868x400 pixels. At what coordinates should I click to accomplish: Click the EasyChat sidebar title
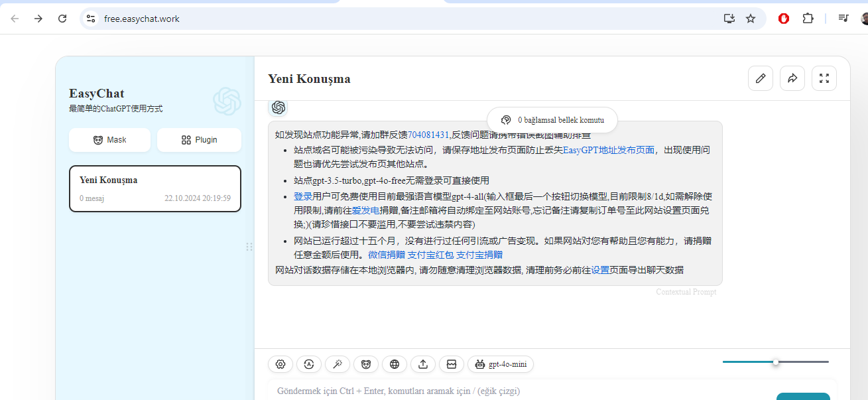pos(97,94)
